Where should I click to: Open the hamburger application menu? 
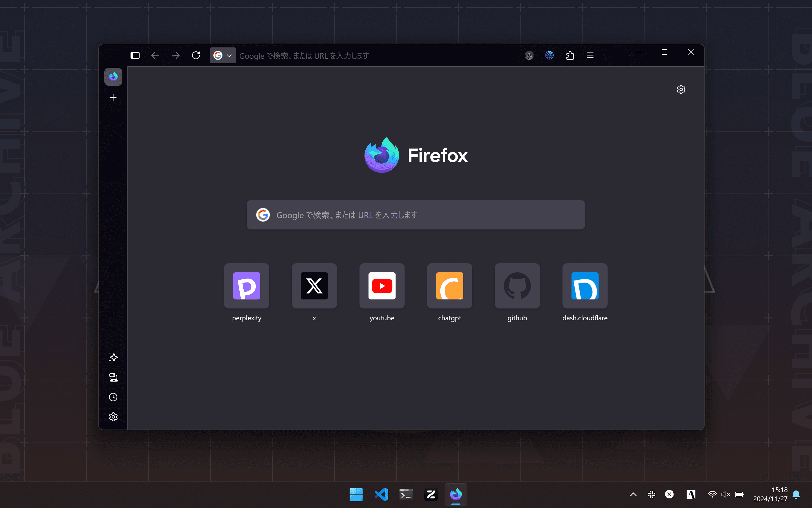(x=590, y=55)
